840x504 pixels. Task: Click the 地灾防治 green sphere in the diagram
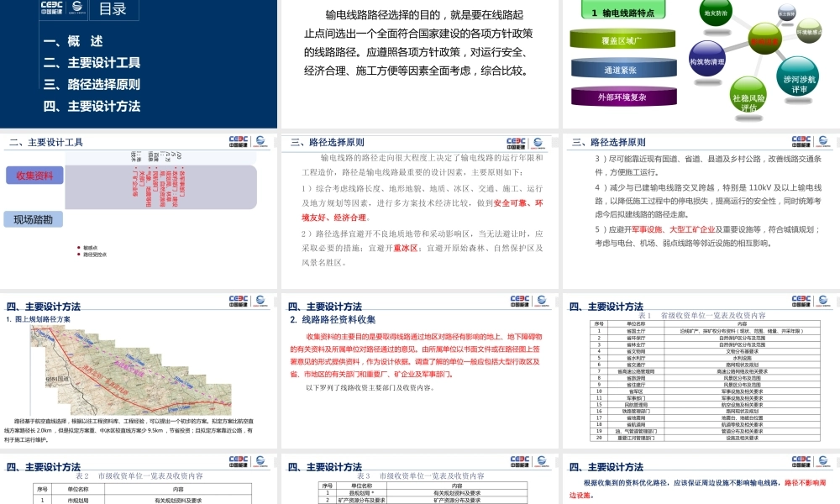click(x=716, y=13)
